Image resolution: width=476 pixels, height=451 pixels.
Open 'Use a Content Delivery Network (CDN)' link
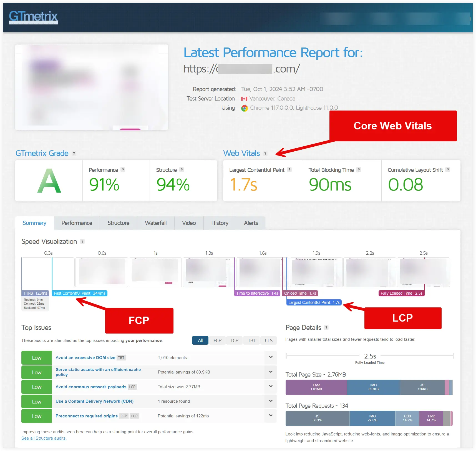tap(94, 401)
